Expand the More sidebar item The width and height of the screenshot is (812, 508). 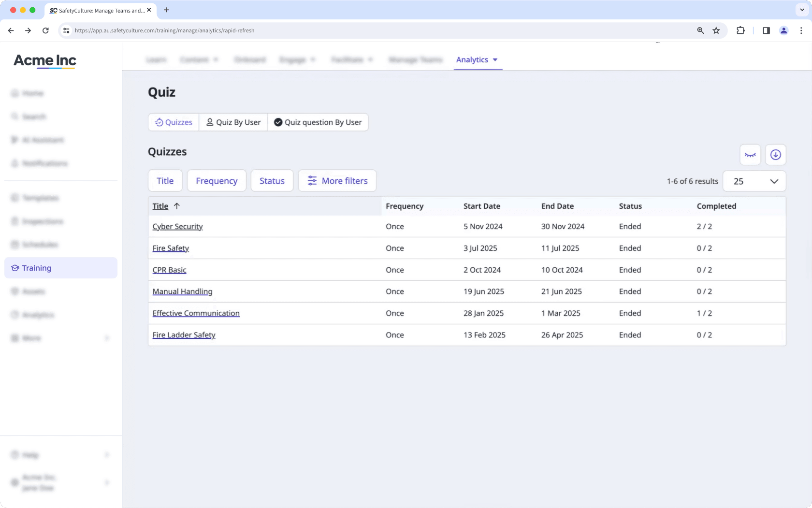coord(32,338)
